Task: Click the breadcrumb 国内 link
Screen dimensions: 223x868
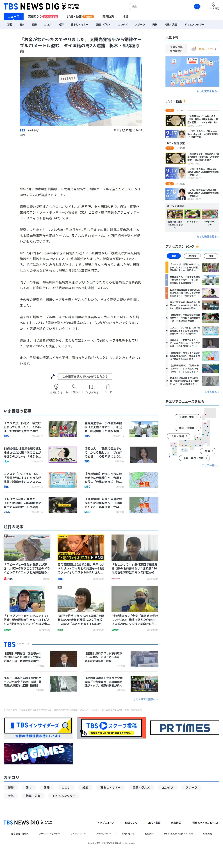Action: tap(15, 709)
